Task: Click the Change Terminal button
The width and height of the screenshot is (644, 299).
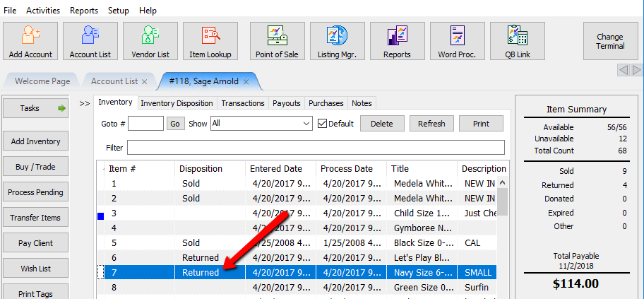Action: point(610,41)
